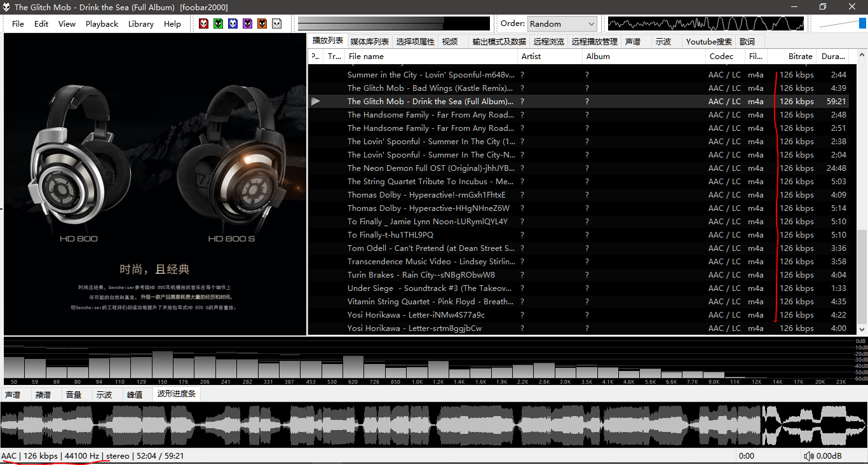Open the Order dropdown set to Random
Screen dimensions: 868x465
coord(562,24)
